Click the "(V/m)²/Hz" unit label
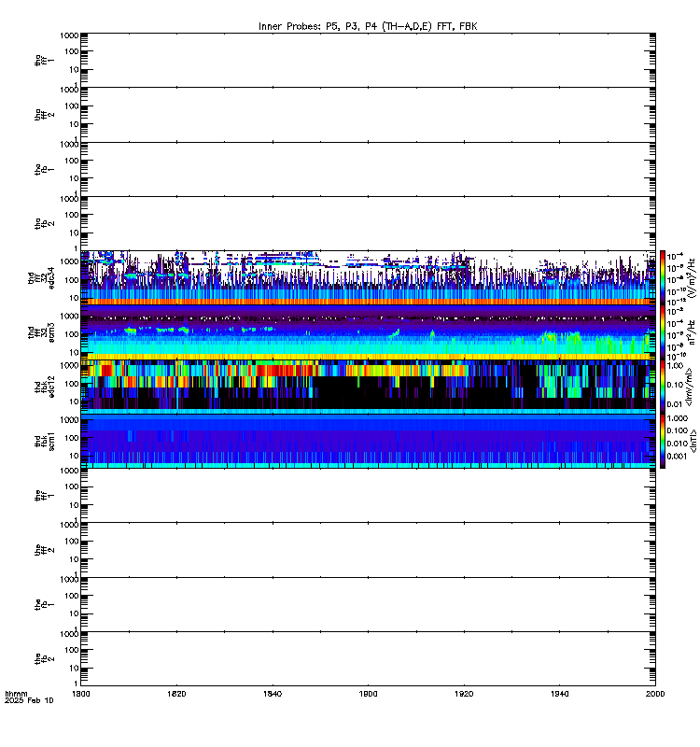This screenshot has width=700, height=747. tap(693, 277)
